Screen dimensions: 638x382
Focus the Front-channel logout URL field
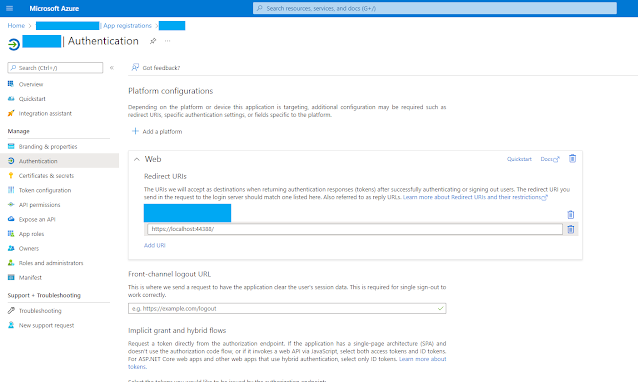(287, 308)
